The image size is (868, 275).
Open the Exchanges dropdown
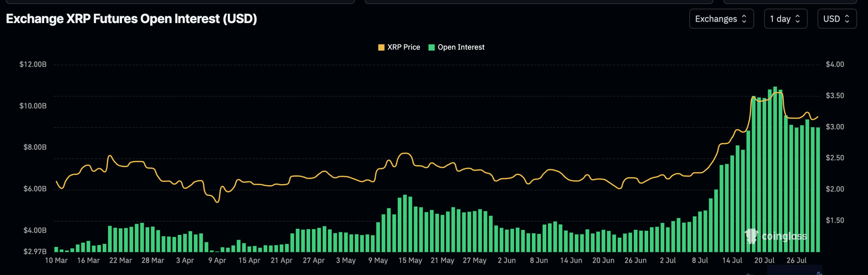pyautogui.click(x=721, y=19)
